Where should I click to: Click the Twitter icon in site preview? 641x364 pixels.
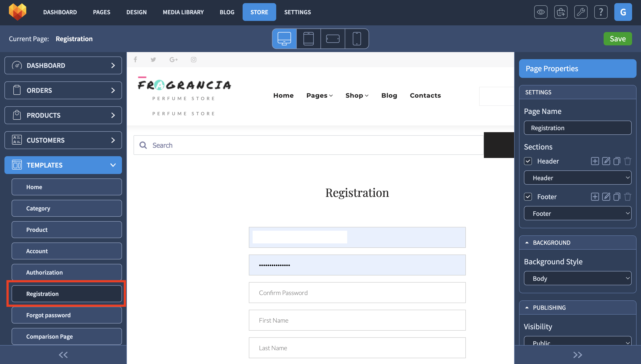pos(153,59)
